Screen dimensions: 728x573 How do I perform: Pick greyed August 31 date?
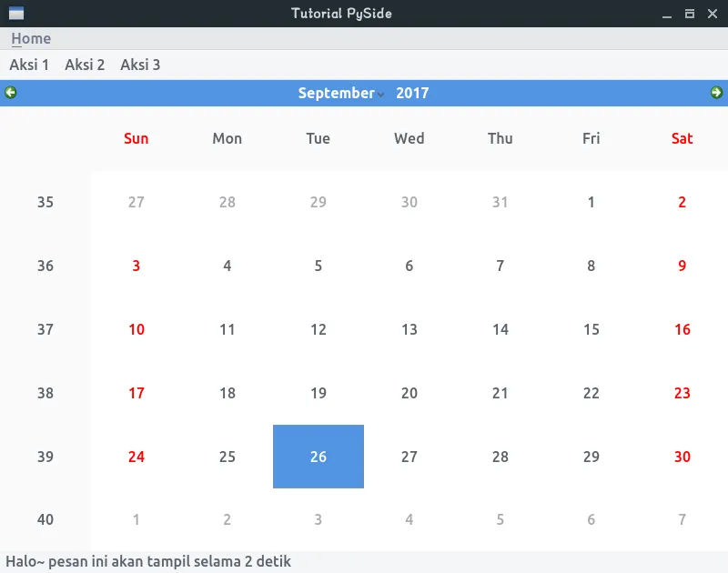click(x=500, y=202)
